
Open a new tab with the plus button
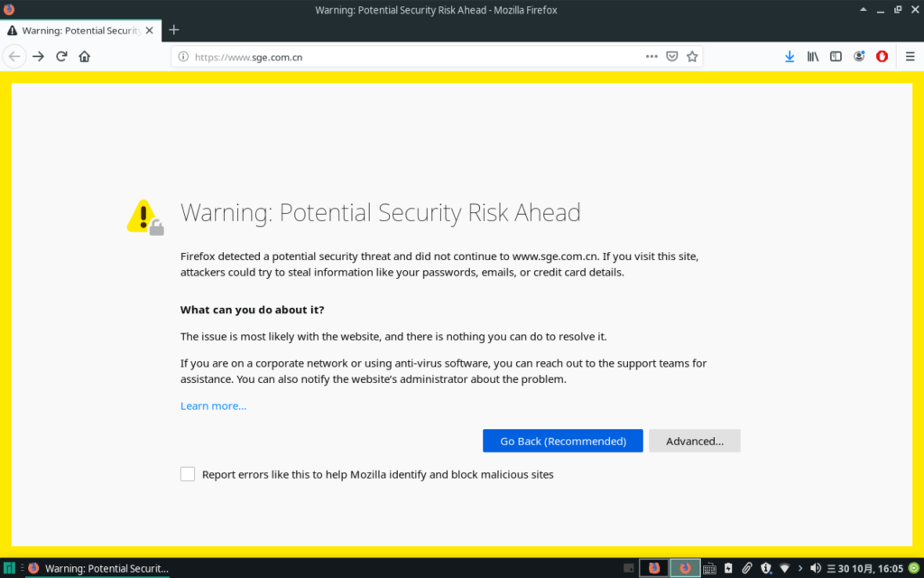pos(173,29)
